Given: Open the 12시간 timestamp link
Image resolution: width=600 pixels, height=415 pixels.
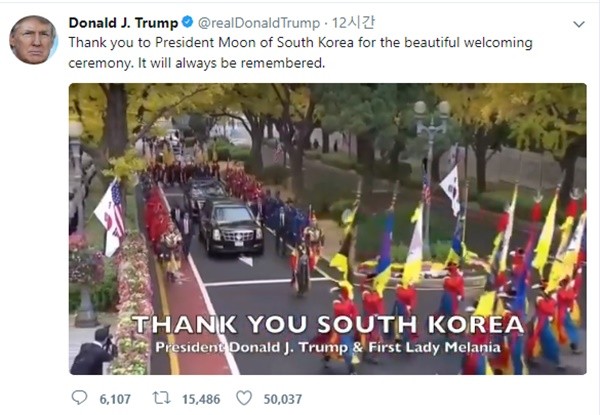Looking at the screenshot, I should coord(353,23).
